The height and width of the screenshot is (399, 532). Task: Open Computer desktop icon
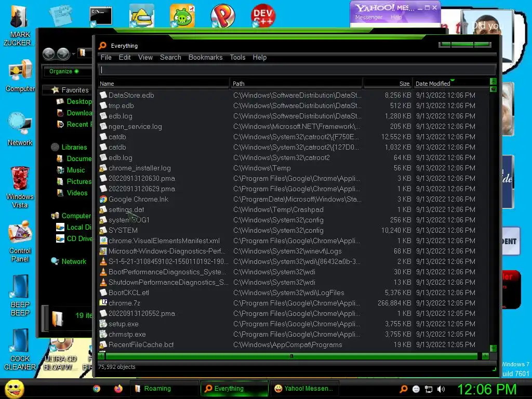20,75
